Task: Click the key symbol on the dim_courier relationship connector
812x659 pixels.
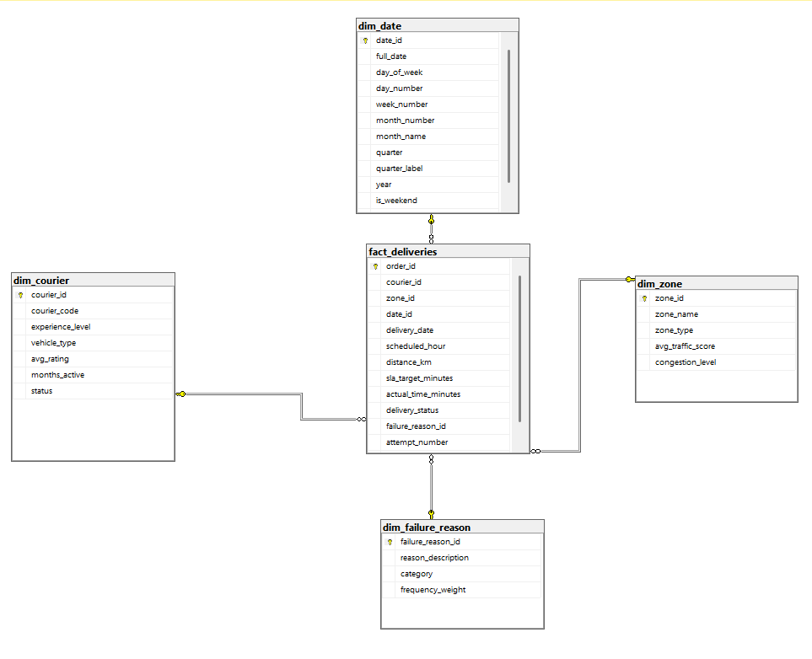Action: [x=181, y=393]
